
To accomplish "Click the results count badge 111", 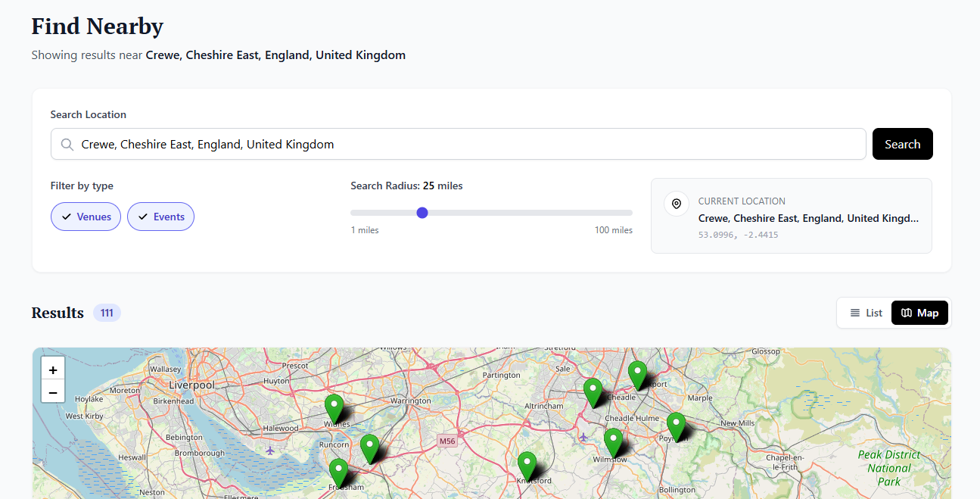I will (x=107, y=313).
